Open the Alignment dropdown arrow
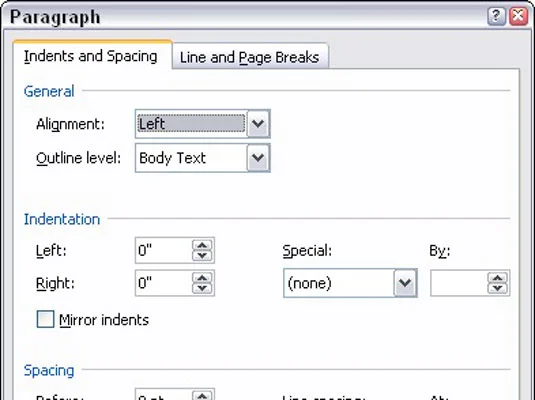The image size is (535, 400). [258, 124]
